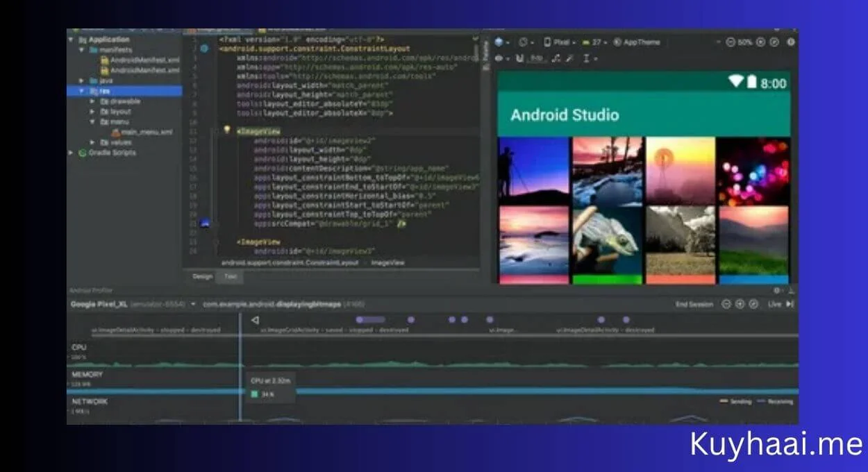Click the colorful bokeh lights thumbnail
The image size is (868, 472).
(x=753, y=170)
